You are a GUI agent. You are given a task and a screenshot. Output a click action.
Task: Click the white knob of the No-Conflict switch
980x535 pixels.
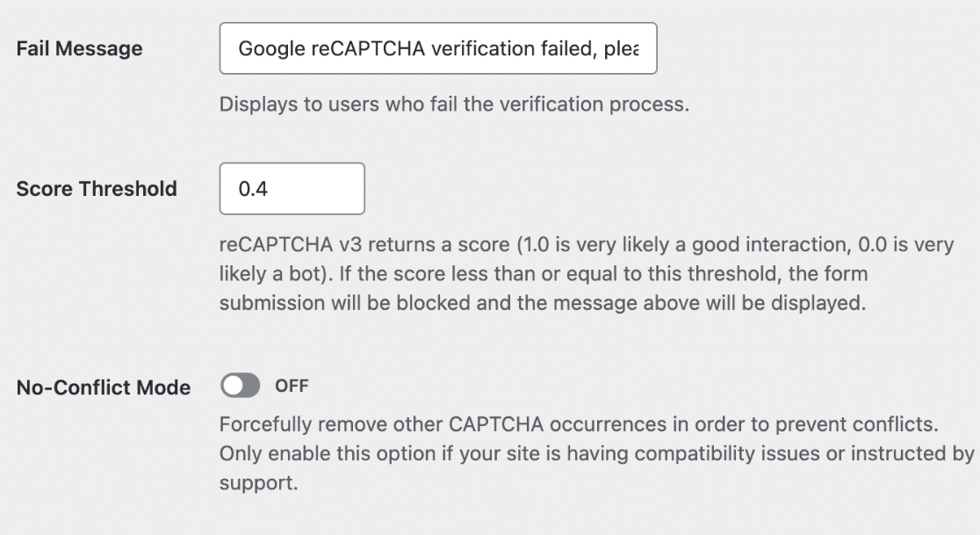[x=234, y=386]
